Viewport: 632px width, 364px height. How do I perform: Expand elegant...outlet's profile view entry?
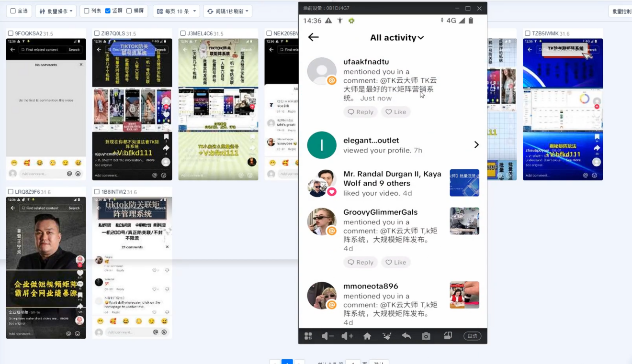point(476,144)
